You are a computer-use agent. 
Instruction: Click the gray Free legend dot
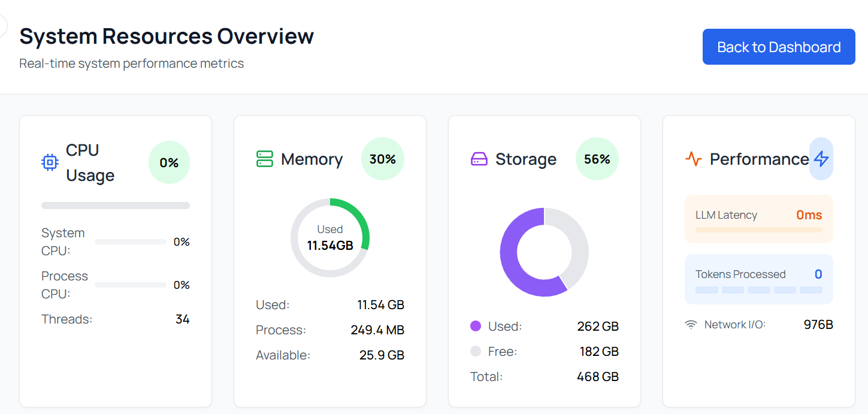(476, 351)
